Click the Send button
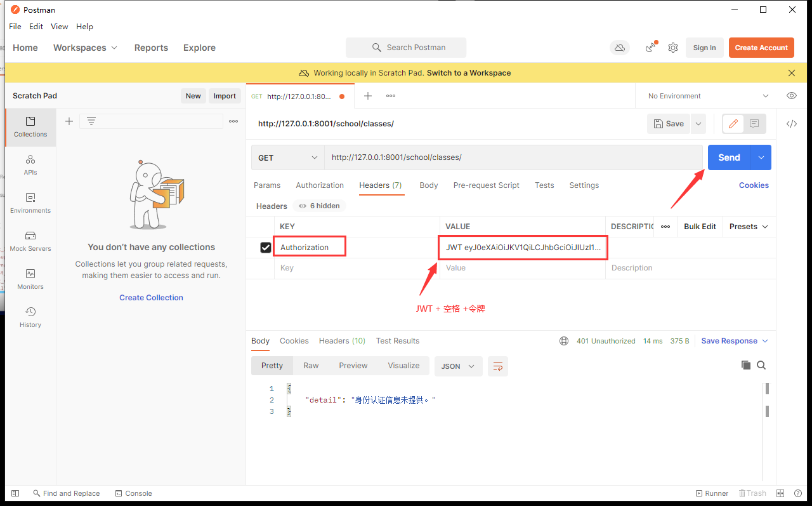Screen dimensions: 812x506 point(729,157)
